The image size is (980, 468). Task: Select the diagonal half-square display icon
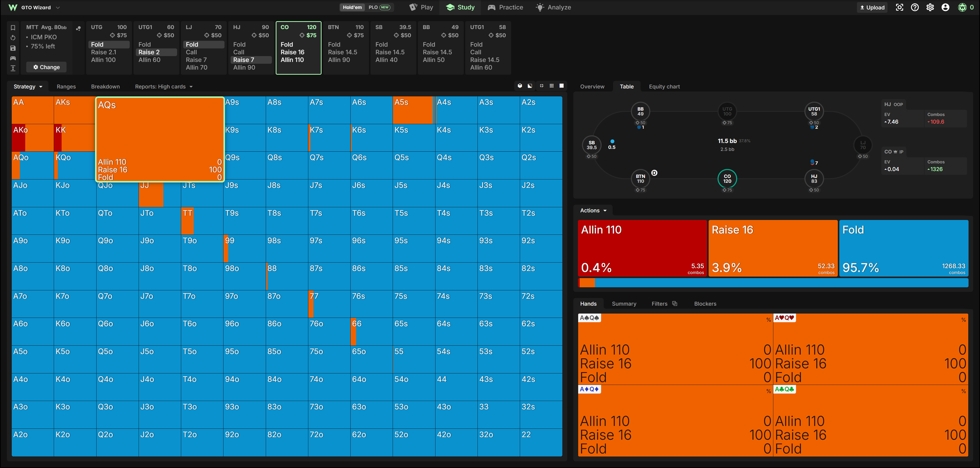tap(530, 86)
